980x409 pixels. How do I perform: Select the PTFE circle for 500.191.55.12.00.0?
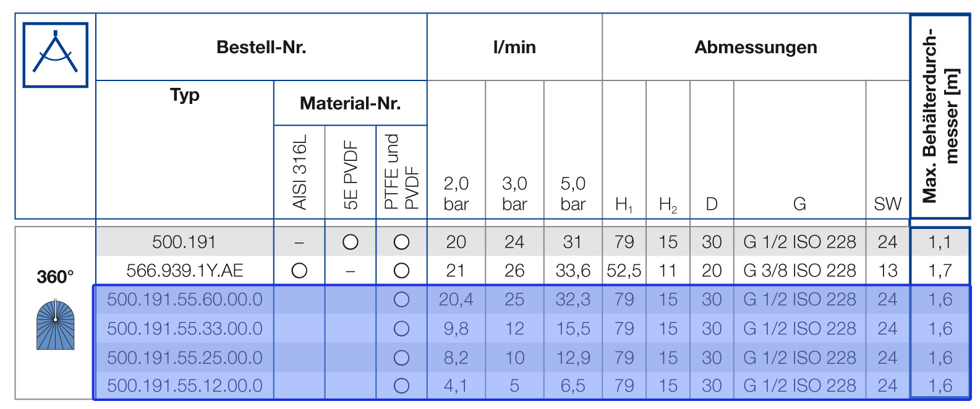coord(401,385)
